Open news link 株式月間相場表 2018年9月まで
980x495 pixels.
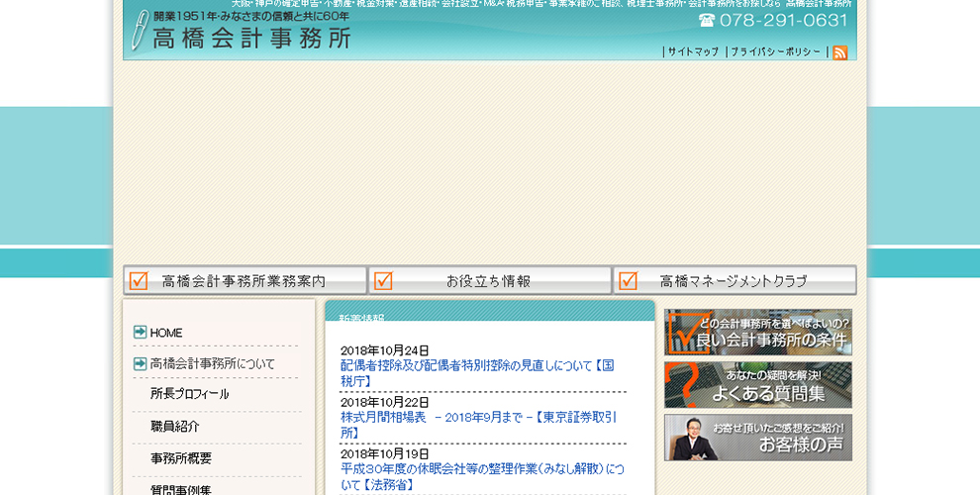[479, 425]
